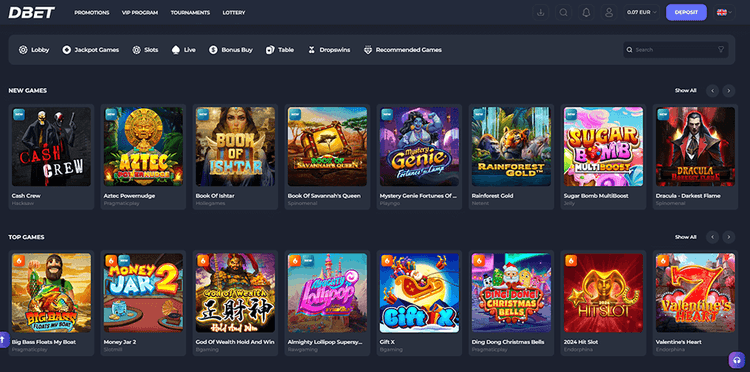Open Sugar Bomb MultiBoost game thumbnail
Viewport: 750px width, 372px height.
tap(603, 146)
